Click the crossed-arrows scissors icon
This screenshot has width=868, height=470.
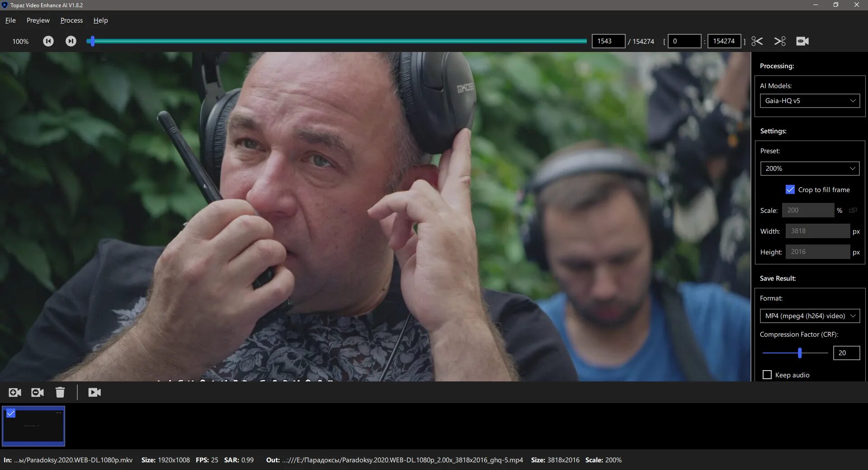point(780,41)
